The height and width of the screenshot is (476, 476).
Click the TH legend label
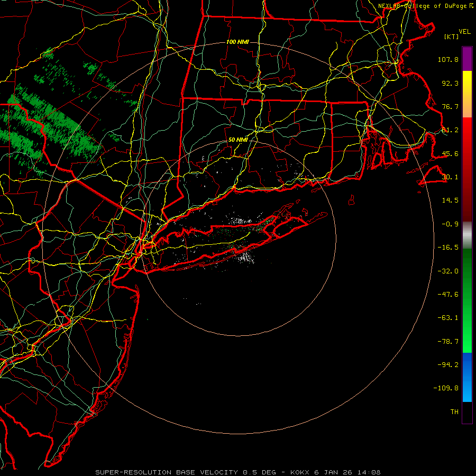pyautogui.click(x=454, y=412)
